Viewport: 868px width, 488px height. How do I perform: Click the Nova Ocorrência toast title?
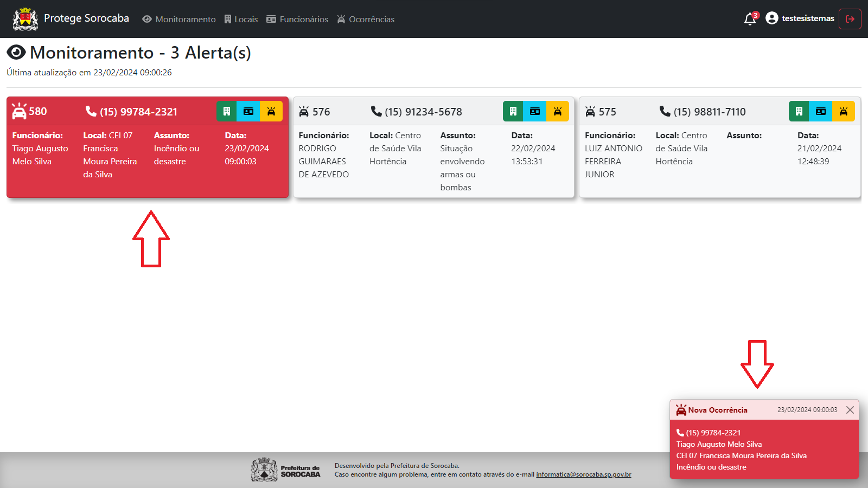[x=718, y=410]
